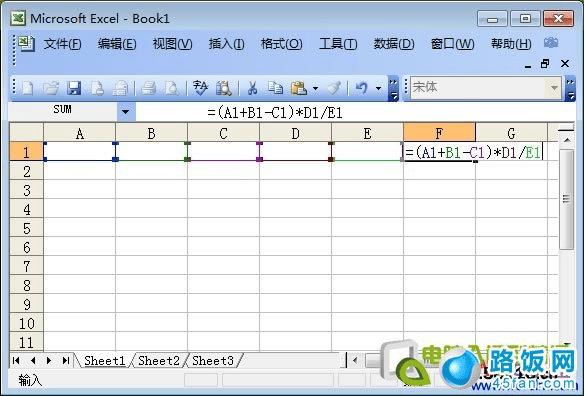Click horizontal scrollbar left arrow
Screen dimensions: 584x396
[x=355, y=360]
